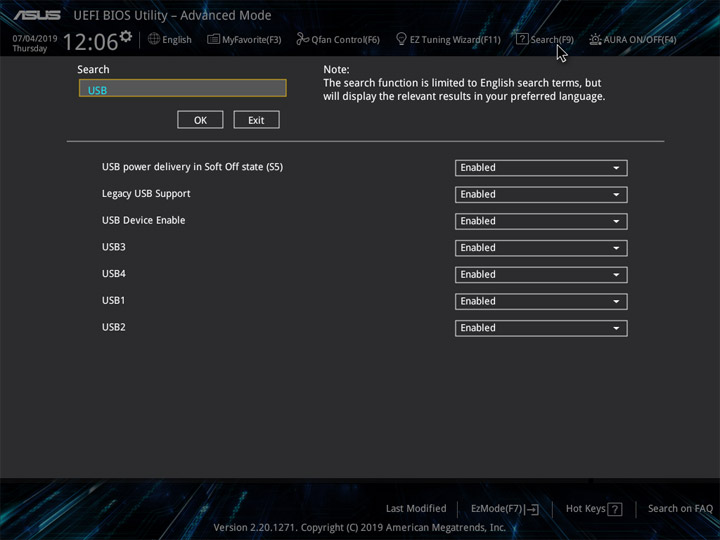Click the version copyright text at the bottom
The image size is (720, 540).
[360, 528]
